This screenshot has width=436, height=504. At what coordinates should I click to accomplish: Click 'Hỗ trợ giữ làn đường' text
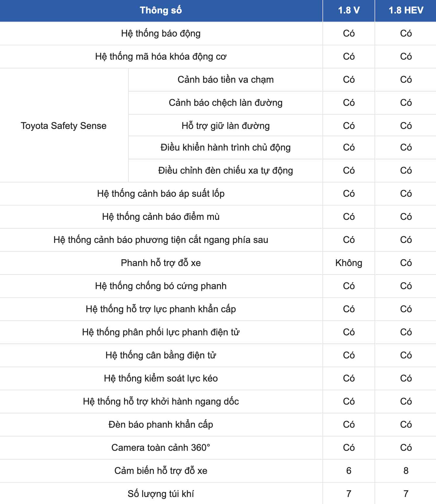pos(225,126)
